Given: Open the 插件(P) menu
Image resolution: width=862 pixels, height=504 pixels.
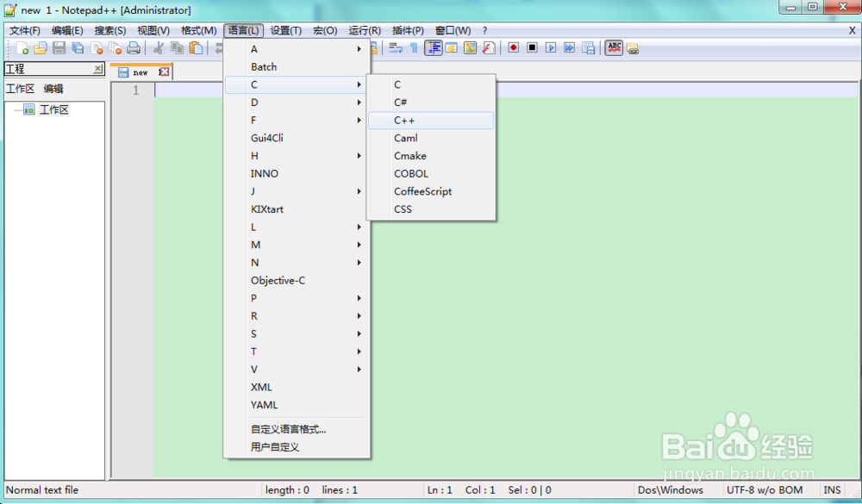Looking at the screenshot, I should point(408,30).
